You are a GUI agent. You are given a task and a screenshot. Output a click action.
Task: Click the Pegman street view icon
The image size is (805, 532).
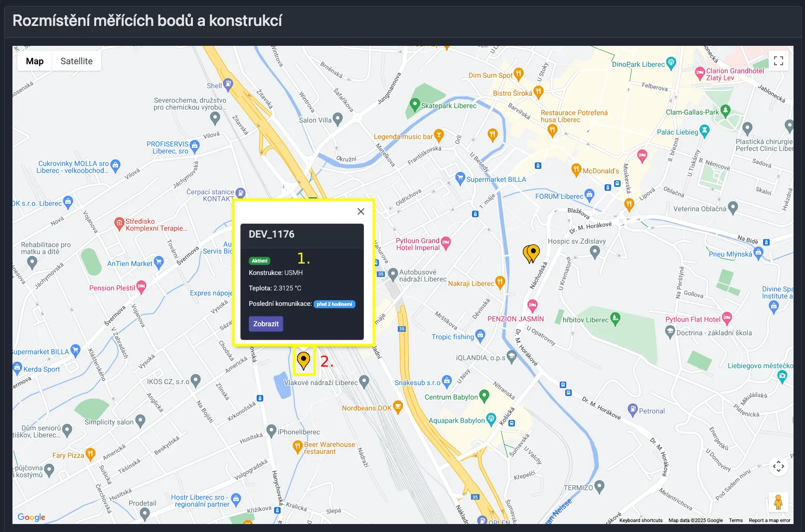(778, 503)
